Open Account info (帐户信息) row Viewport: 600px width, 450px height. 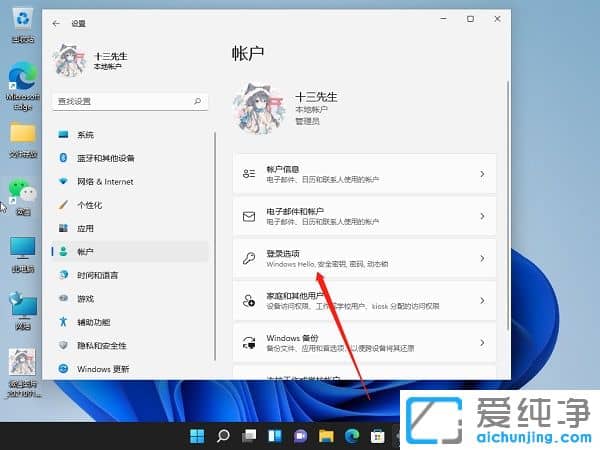(365, 174)
